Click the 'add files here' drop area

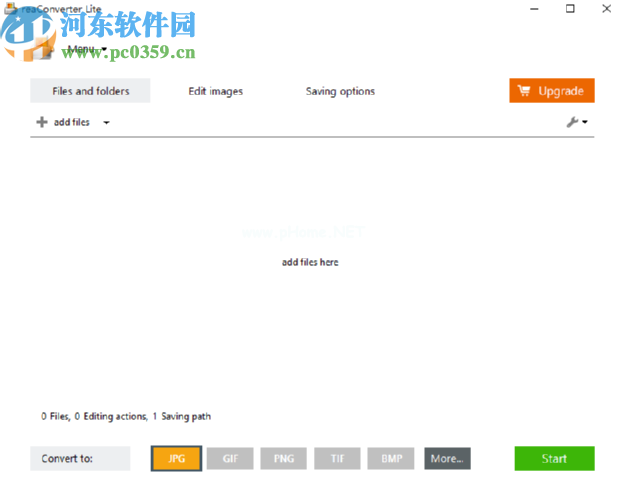(x=310, y=262)
